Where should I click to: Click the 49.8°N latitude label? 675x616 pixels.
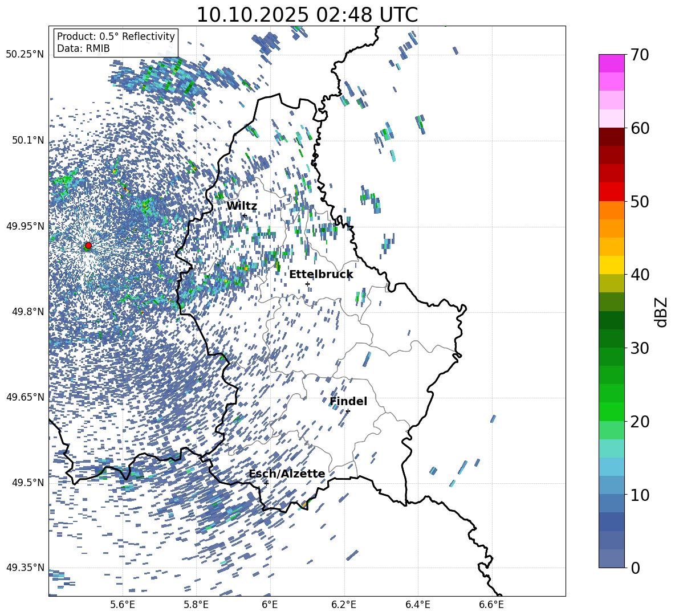point(29,312)
